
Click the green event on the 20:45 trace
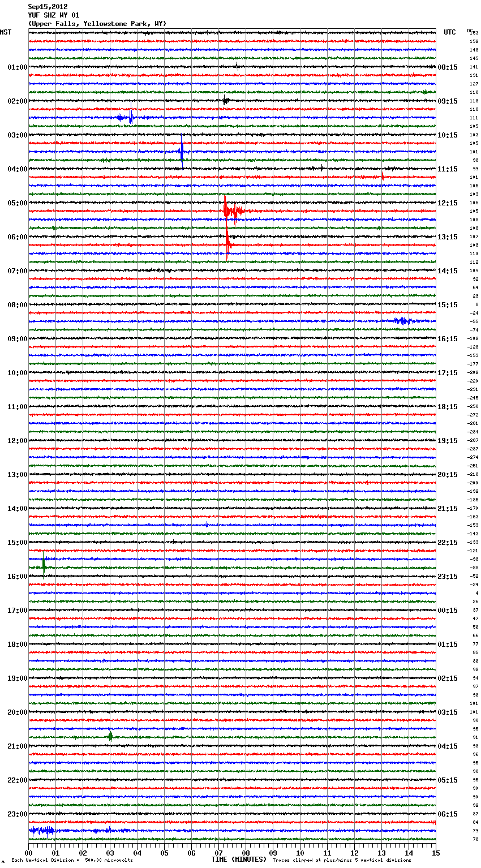[110, 737]
